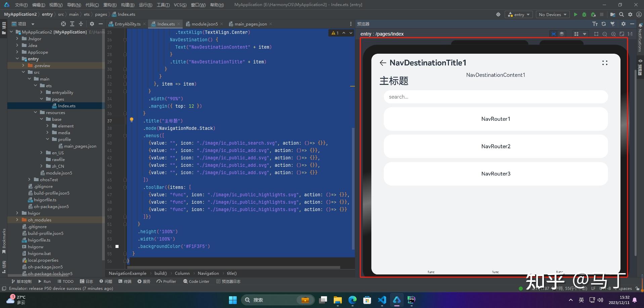The image size is (644, 308).
Task: Open Visual Studio Code from taskbar
Action: click(382, 300)
